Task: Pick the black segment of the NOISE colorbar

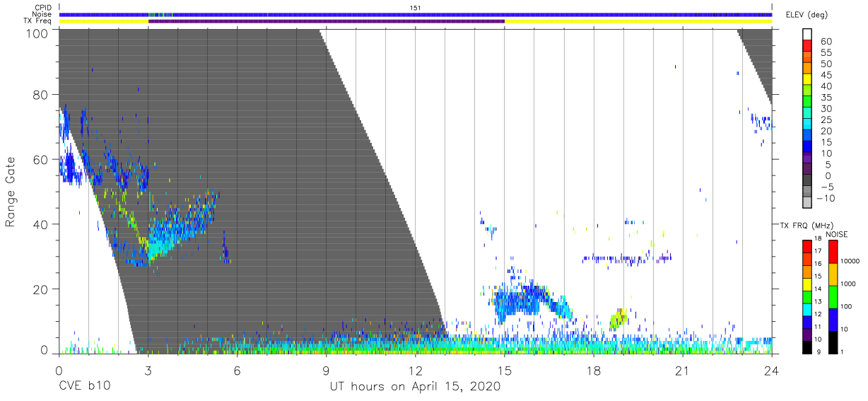Action: [832, 342]
